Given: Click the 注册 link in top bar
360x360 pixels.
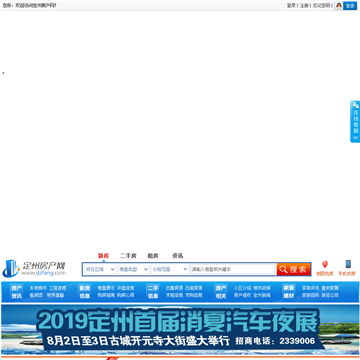Looking at the screenshot, I should [304, 5].
